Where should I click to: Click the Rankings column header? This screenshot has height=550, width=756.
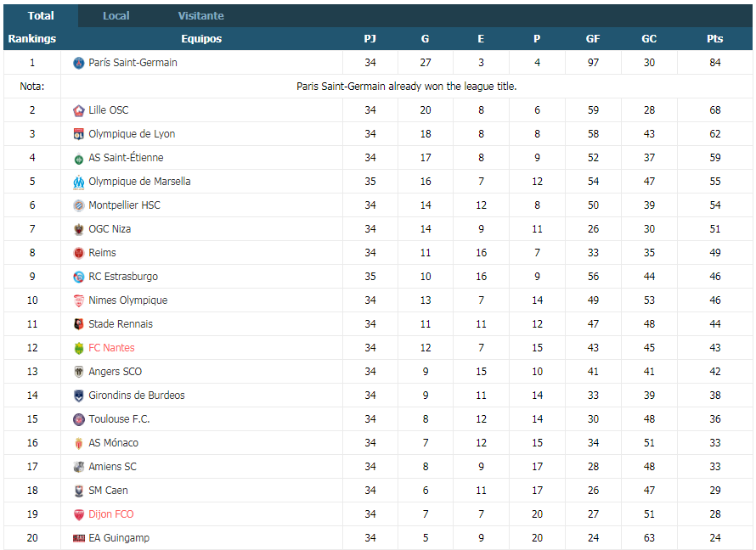click(31, 38)
